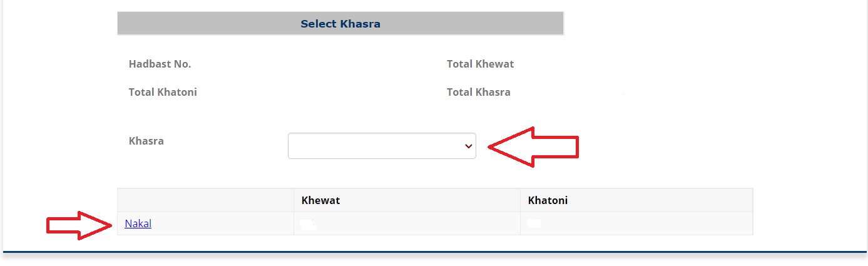This screenshot has width=868, height=266.
Task: Open the Nakal link
Action: (x=138, y=223)
